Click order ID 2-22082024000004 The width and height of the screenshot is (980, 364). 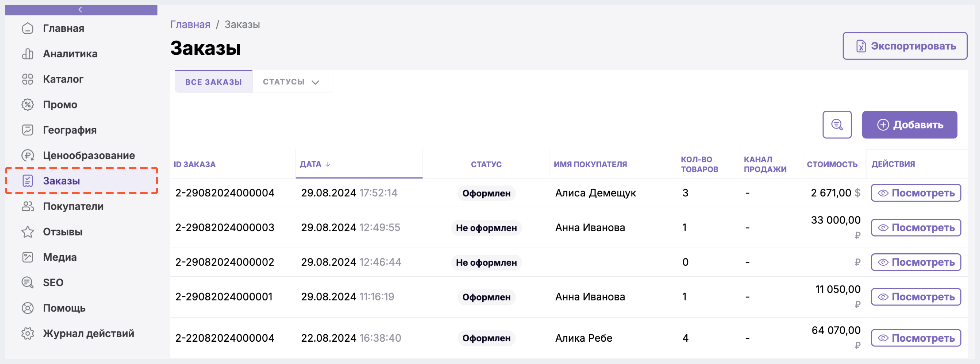(x=224, y=338)
